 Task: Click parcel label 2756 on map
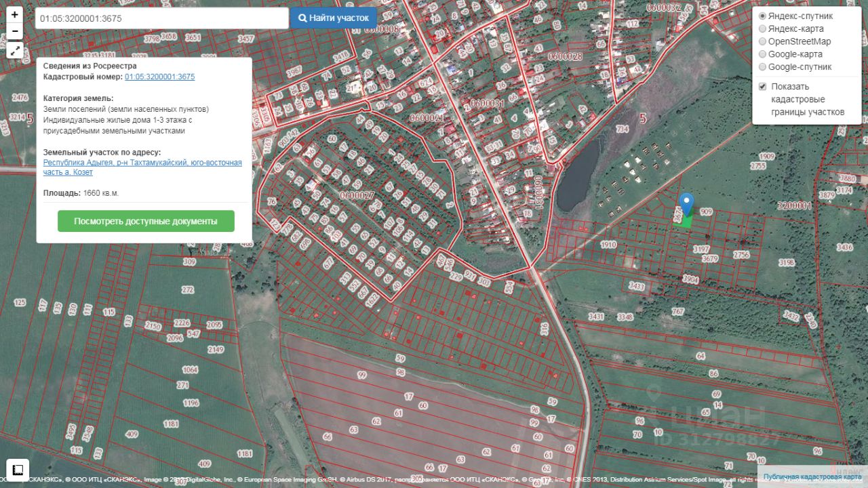tap(741, 255)
